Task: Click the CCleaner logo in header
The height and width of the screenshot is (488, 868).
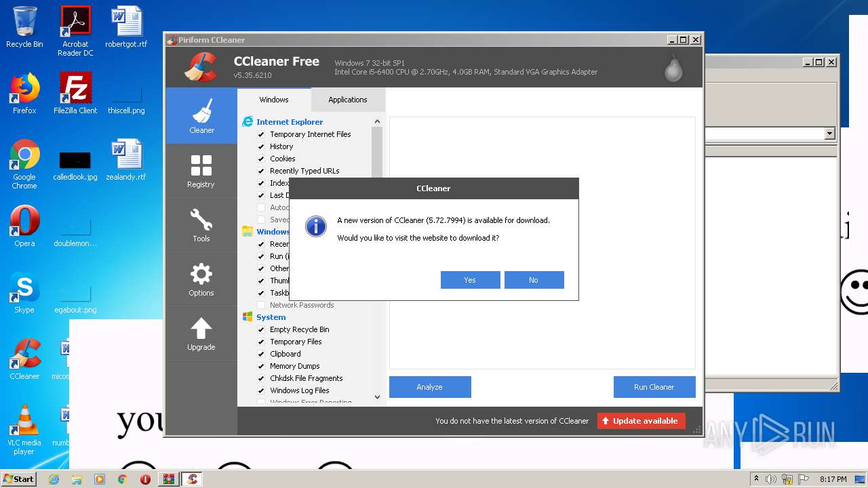Action: coord(200,67)
